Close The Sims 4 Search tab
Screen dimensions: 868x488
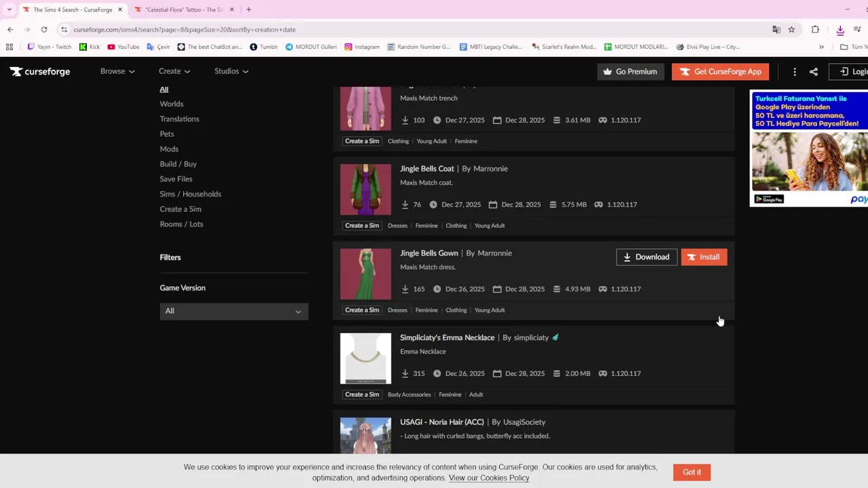coord(120,9)
